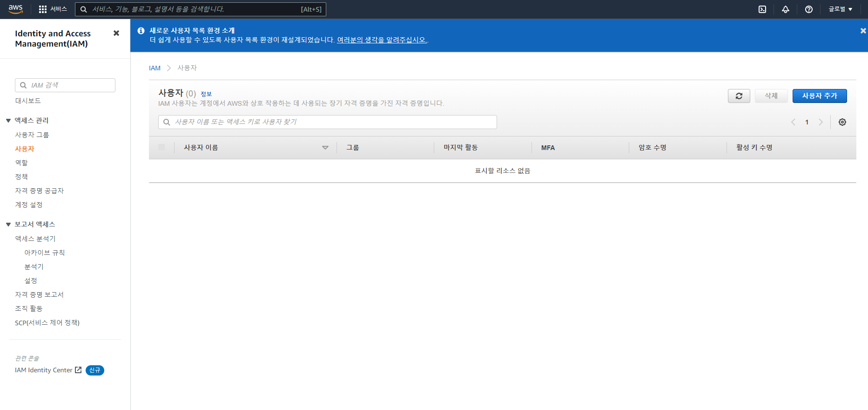Viewport: 868px width, 410px height.
Task: Open 역할 in the sidebar
Action: tap(21, 163)
